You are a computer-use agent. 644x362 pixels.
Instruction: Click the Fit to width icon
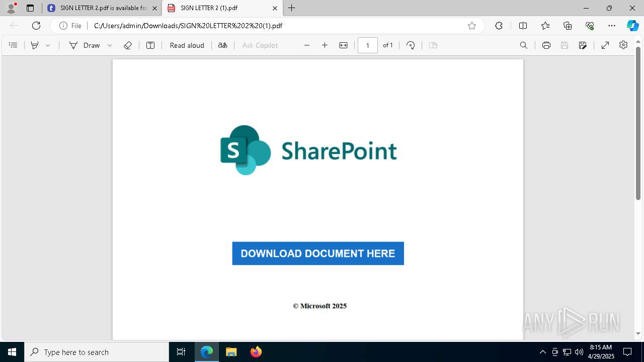(x=343, y=45)
